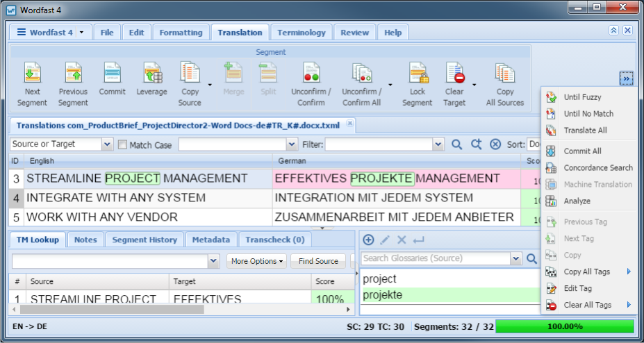
Task: Close the open txml document tab
Action: coord(349,123)
